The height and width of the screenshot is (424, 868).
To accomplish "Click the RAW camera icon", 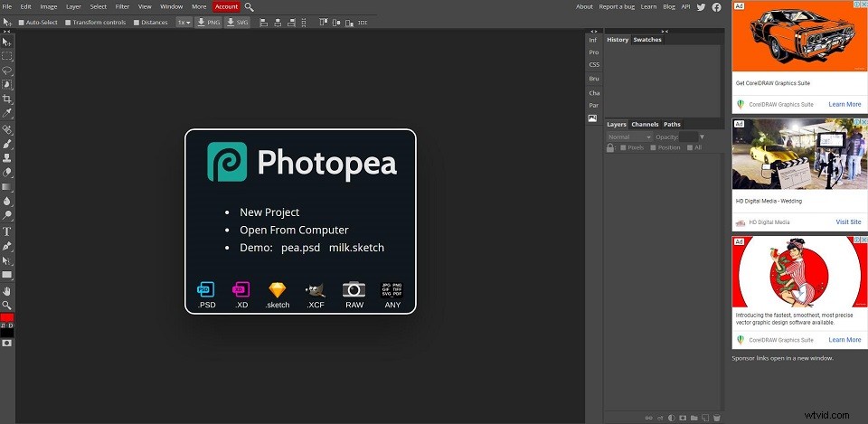I will (354, 290).
